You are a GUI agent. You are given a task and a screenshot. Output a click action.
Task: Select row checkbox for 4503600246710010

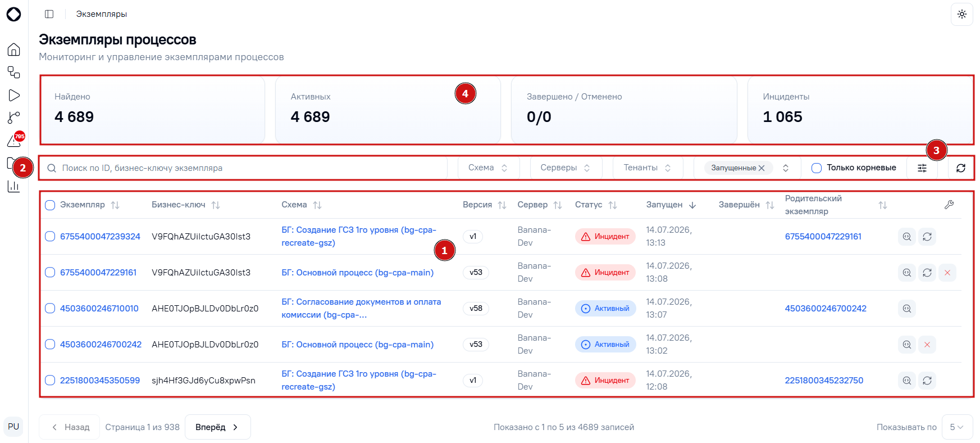(x=50, y=309)
